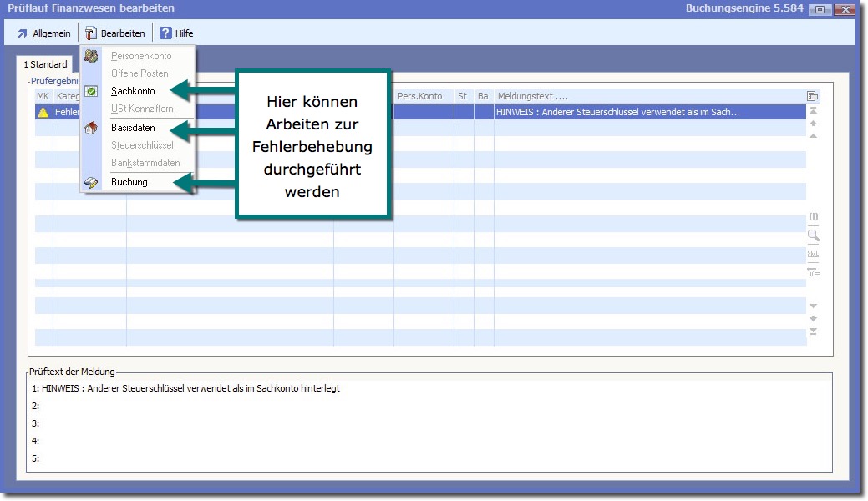Click the Sachkonto green checkmark icon
Screen dimensions: 868x501
(x=92, y=91)
